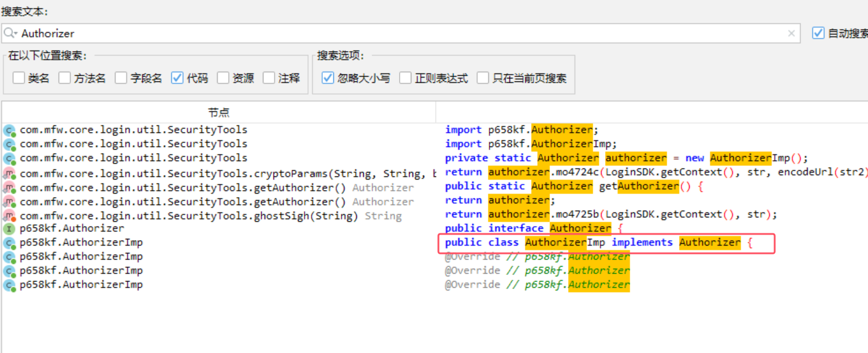
Task: Click class icon of last AuthorizerImp row
Action: coord(9,286)
